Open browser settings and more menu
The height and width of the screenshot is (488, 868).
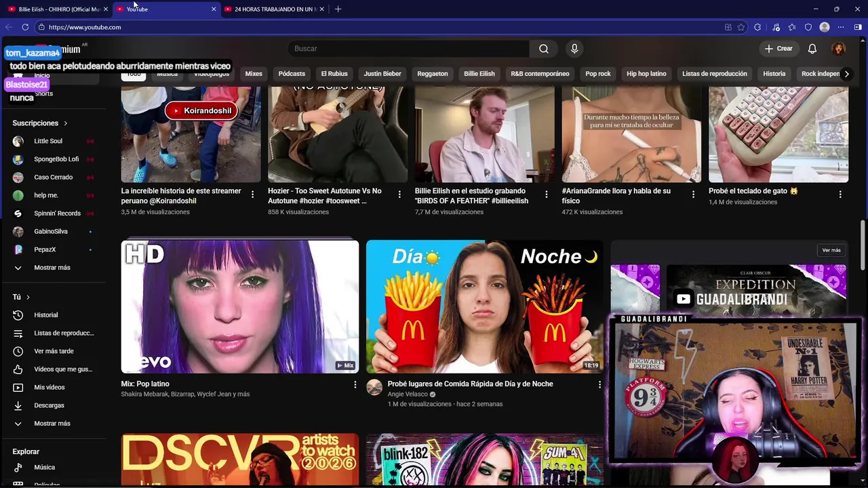pyautogui.click(x=841, y=27)
